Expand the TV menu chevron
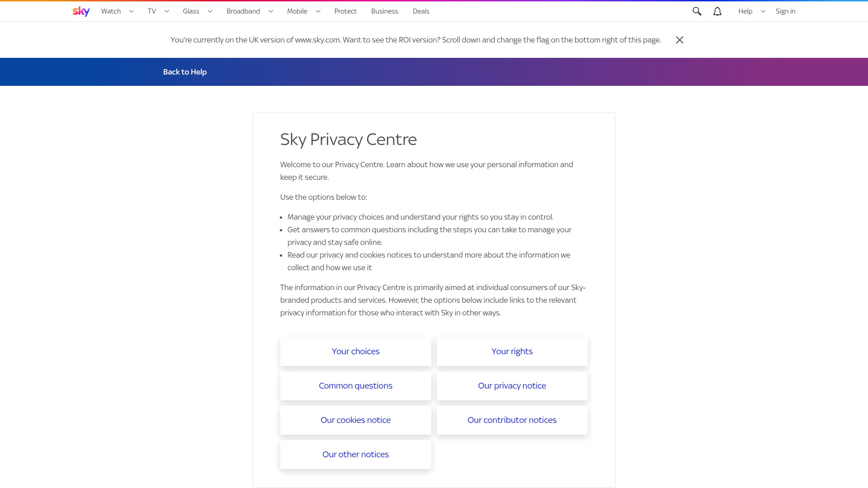Viewport: 868px width, 488px height. tap(167, 11)
